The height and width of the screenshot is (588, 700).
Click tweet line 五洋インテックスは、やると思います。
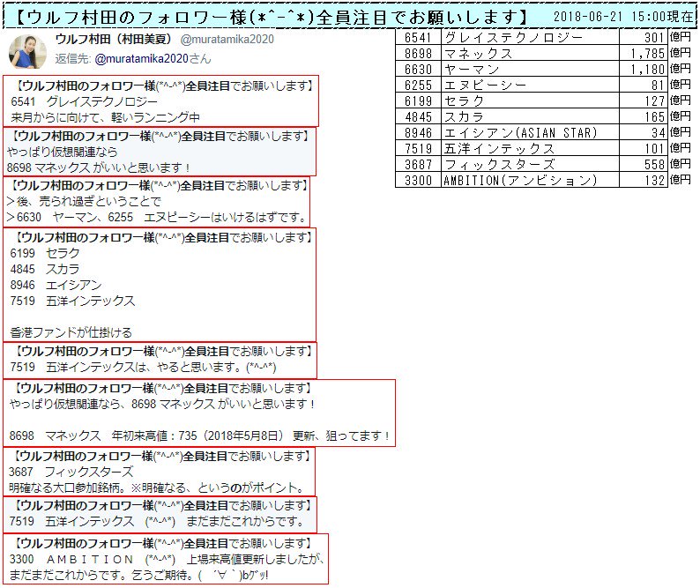(145, 368)
